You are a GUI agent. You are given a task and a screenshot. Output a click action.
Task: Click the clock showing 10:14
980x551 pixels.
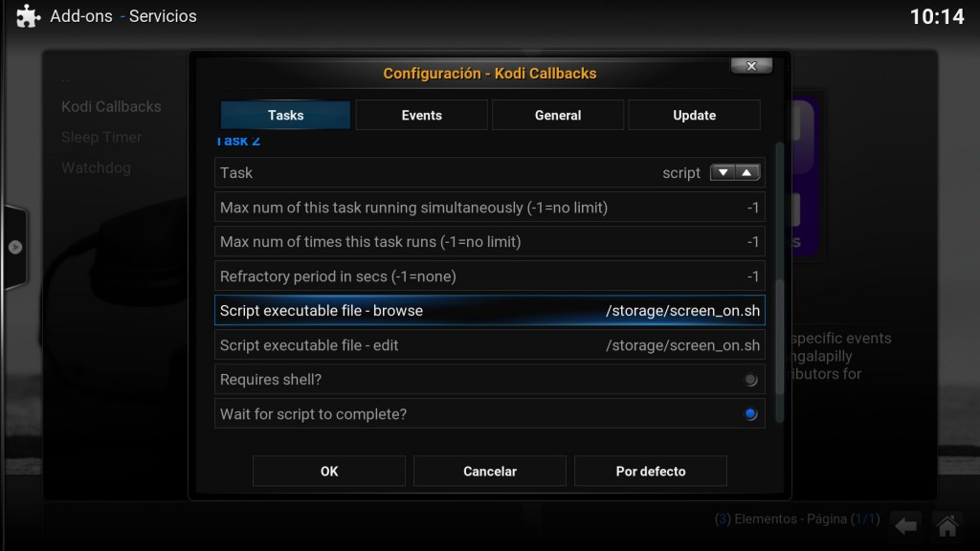pos(937,17)
